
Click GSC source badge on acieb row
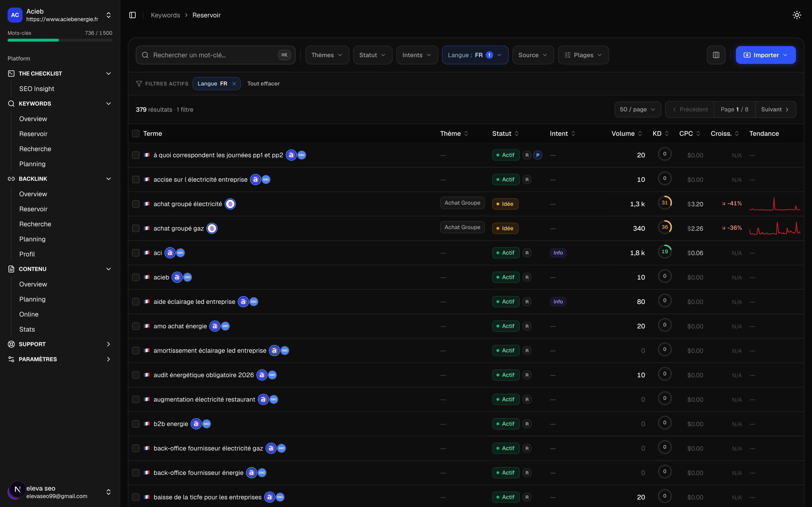coord(187,277)
